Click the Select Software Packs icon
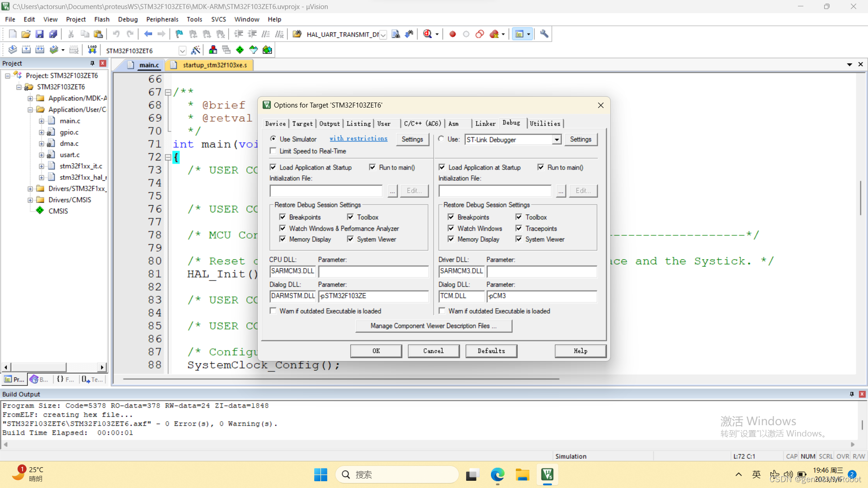Viewport: 868px width, 488px height. click(254, 50)
